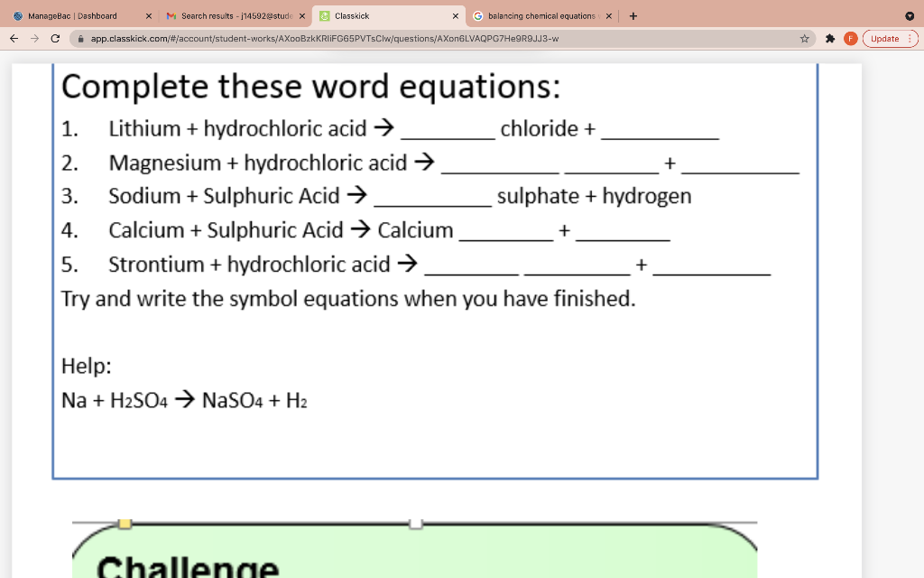This screenshot has height=578, width=924.
Task: Click the Update button
Action: pos(890,38)
